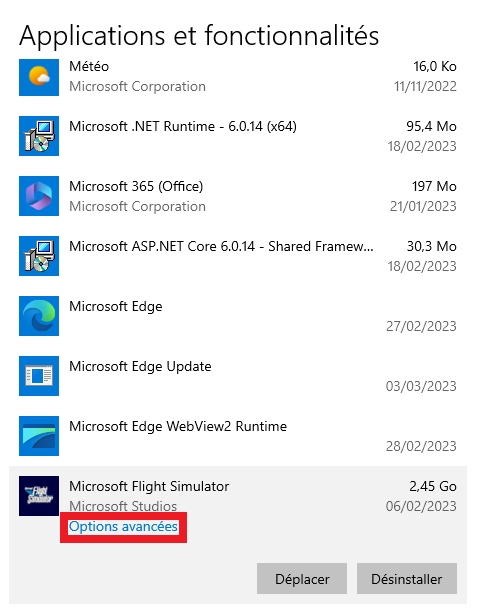The width and height of the screenshot is (477, 611).
Task: Click the 03/03/2023 install date
Action: coord(421,386)
